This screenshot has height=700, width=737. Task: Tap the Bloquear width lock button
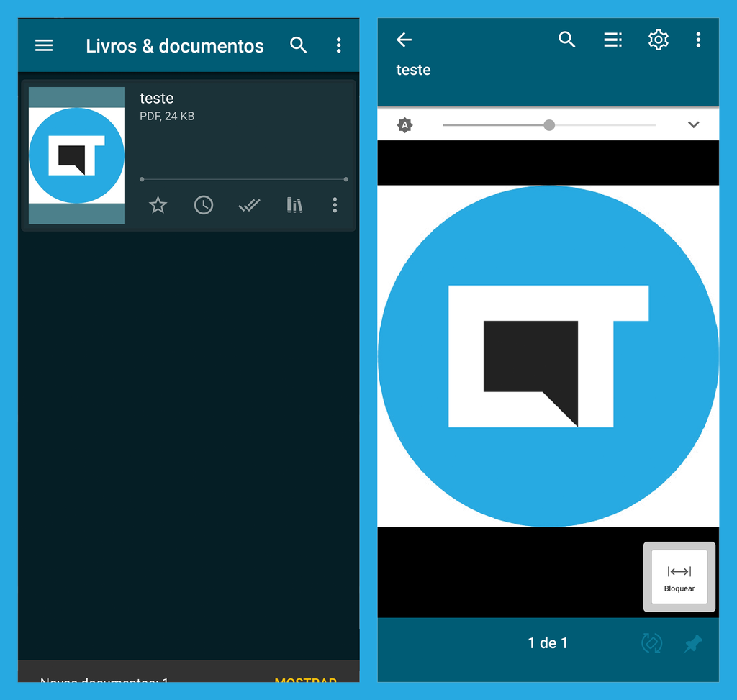point(679,577)
